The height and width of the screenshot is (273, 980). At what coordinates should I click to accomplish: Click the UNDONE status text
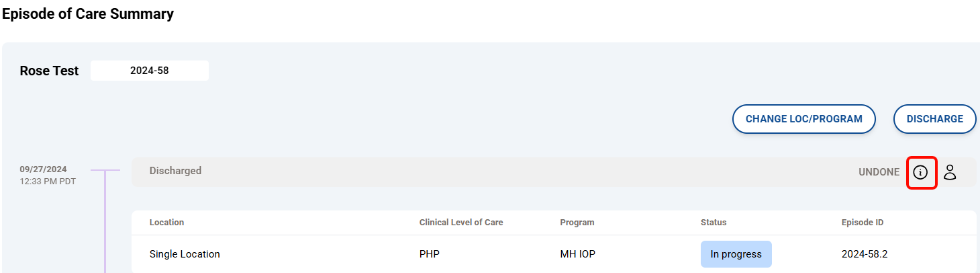pos(879,172)
